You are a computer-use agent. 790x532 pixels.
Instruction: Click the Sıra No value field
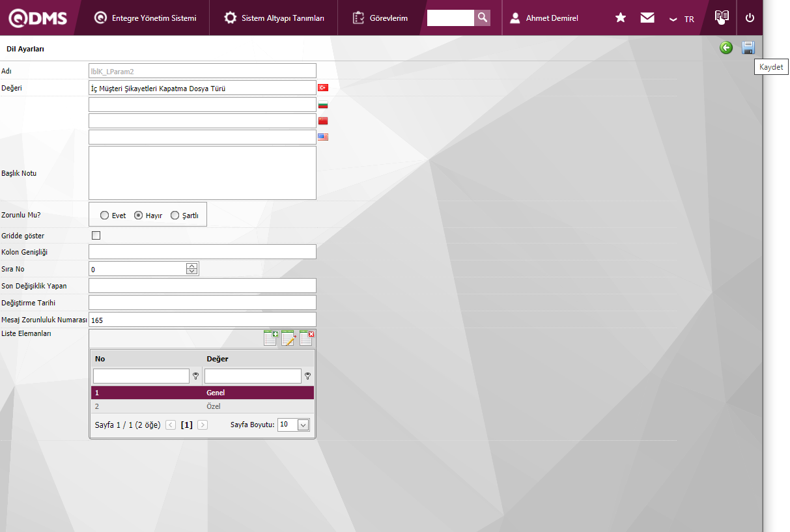click(137, 269)
